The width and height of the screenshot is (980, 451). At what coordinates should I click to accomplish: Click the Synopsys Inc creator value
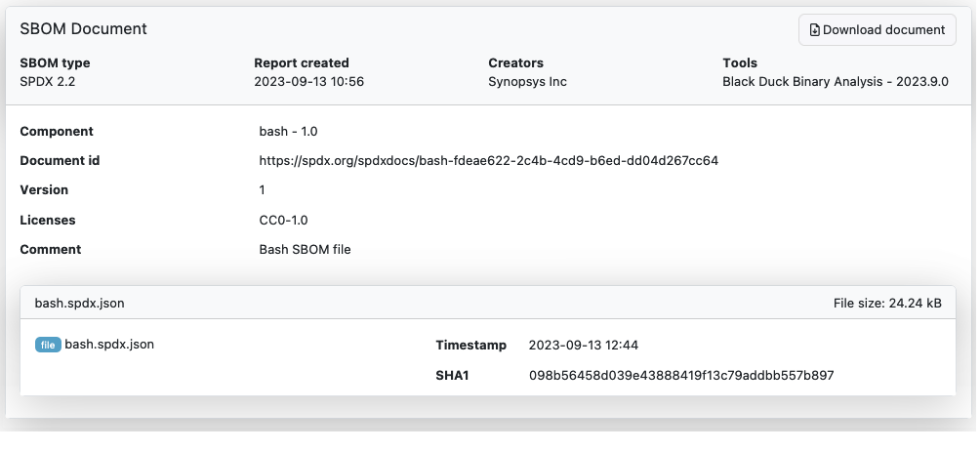pyautogui.click(x=527, y=81)
